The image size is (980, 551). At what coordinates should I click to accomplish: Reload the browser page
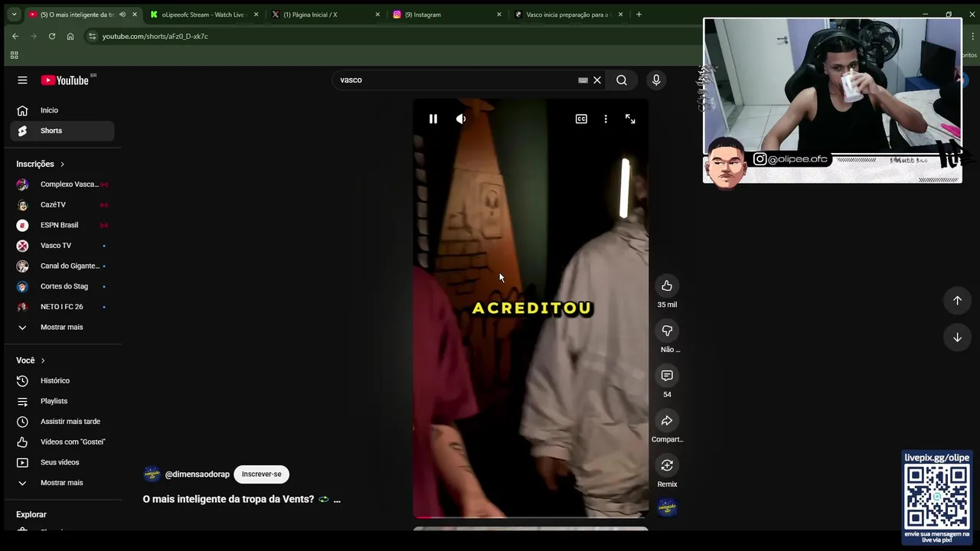click(x=52, y=36)
